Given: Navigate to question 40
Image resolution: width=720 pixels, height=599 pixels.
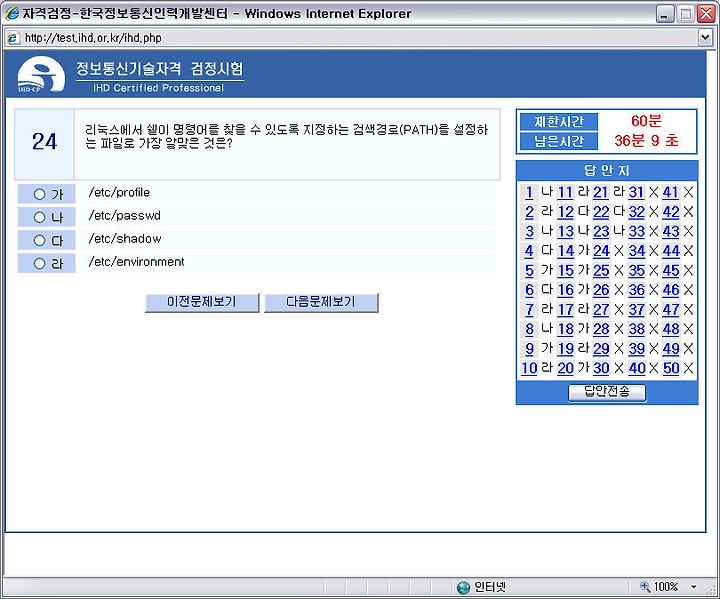Looking at the screenshot, I should (x=636, y=368).
